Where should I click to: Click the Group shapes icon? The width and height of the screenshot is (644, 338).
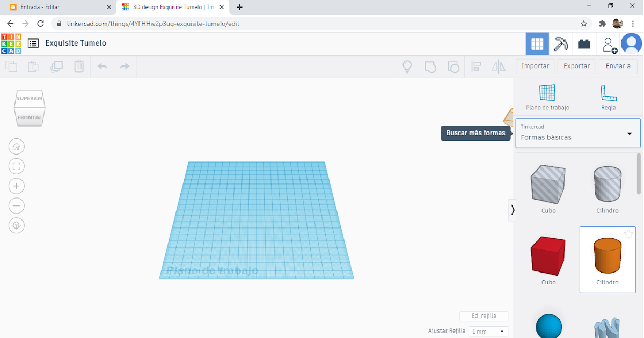[x=430, y=66]
